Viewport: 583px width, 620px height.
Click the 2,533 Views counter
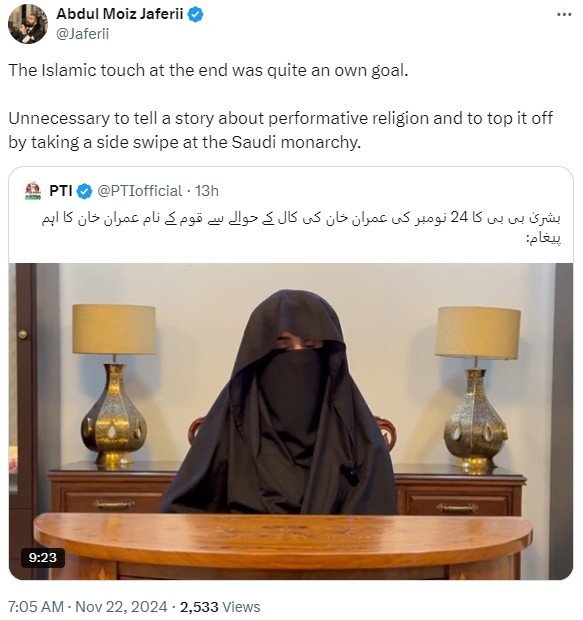[220, 607]
